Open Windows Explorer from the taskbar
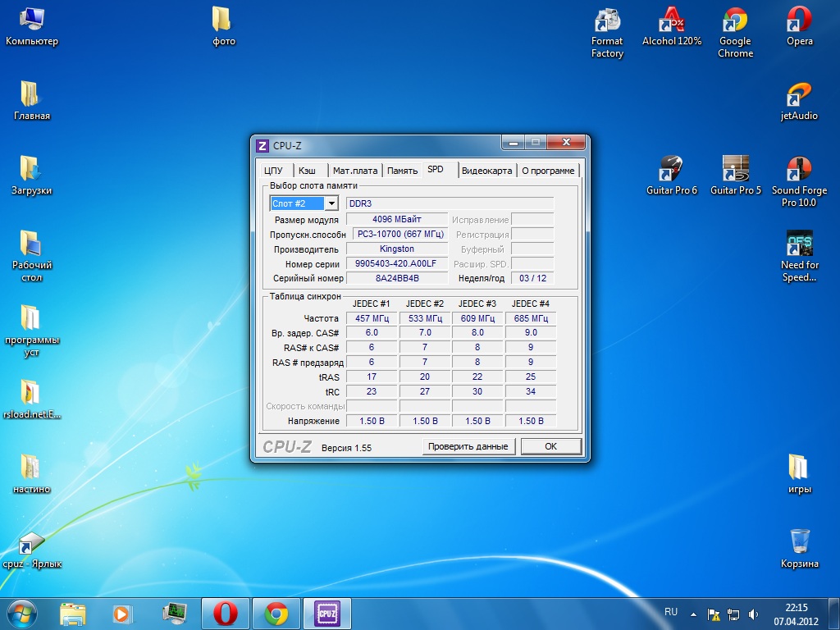 click(x=73, y=614)
